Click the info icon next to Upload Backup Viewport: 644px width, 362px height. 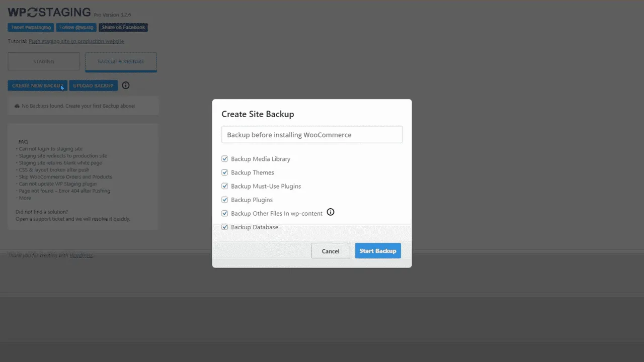[126, 85]
